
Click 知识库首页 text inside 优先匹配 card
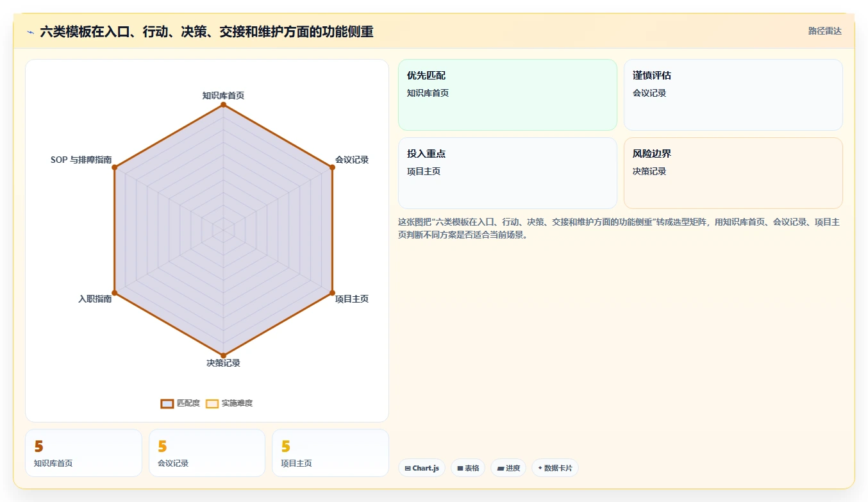(428, 93)
